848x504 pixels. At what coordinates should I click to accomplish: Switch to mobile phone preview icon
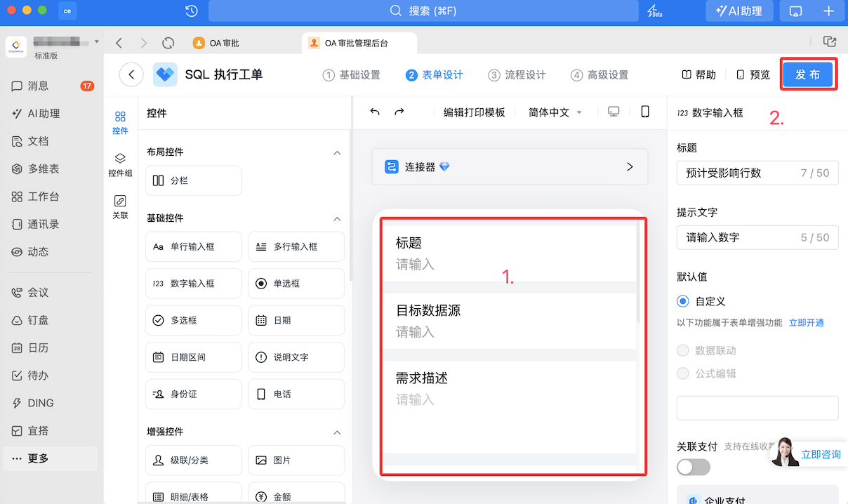click(x=645, y=112)
